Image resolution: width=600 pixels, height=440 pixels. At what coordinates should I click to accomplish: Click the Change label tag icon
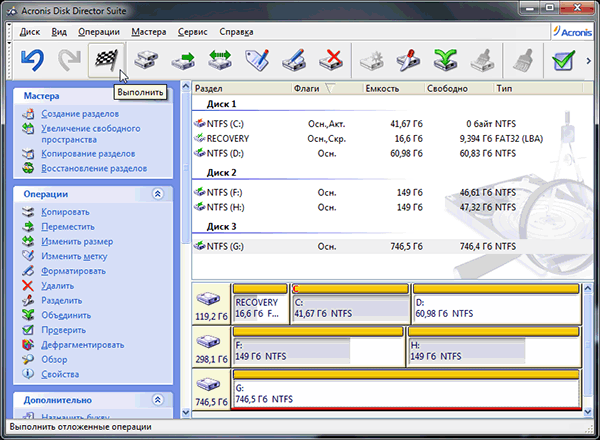point(257,60)
